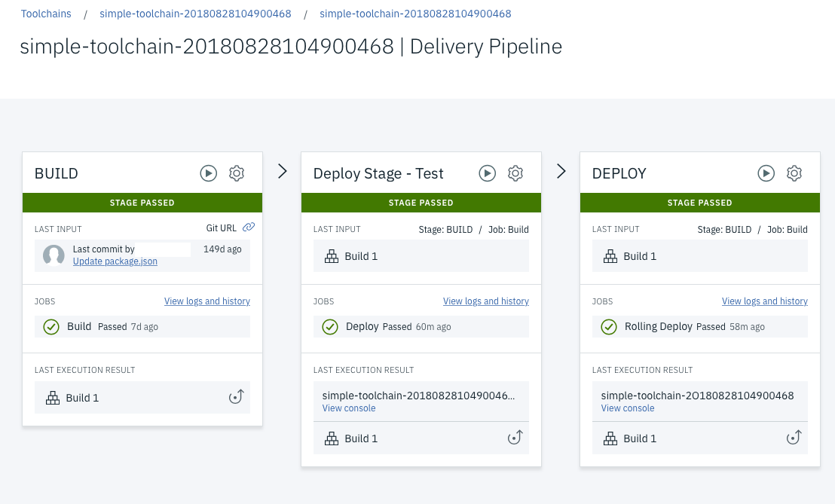
Task: Click Build 1 icon in DEPLOY last input
Action: point(610,256)
